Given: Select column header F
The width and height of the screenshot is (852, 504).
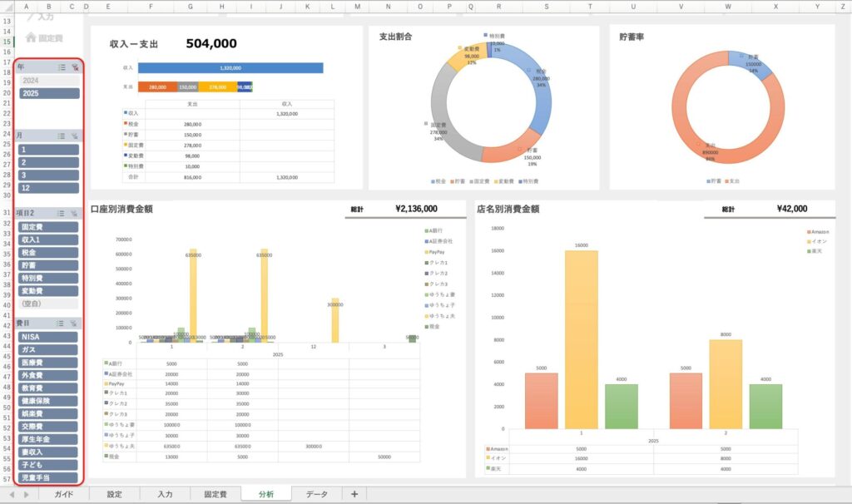Looking at the screenshot, I should (x=151, y=7).
